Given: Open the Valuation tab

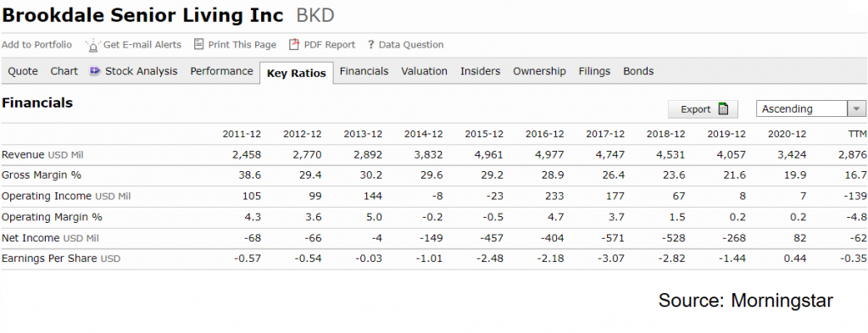Looking at the screenshot, I should coord(424,71).
